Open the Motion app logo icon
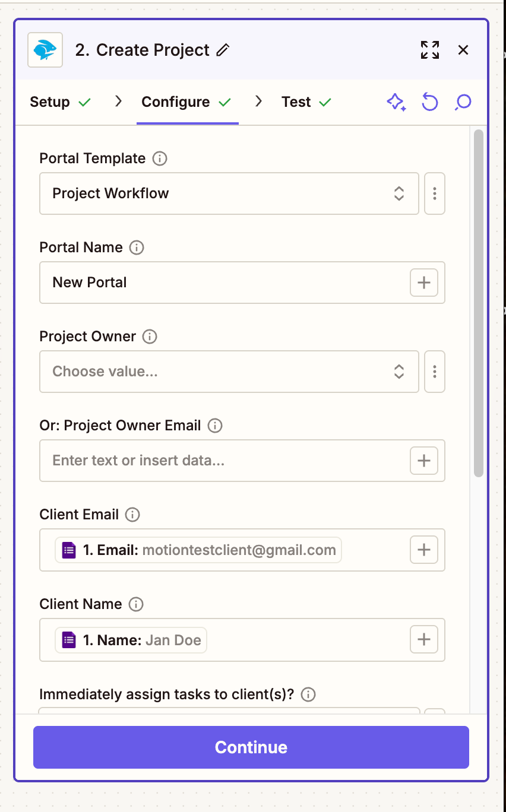This screenshot has width=506, height=812. (x=45, y=50)
